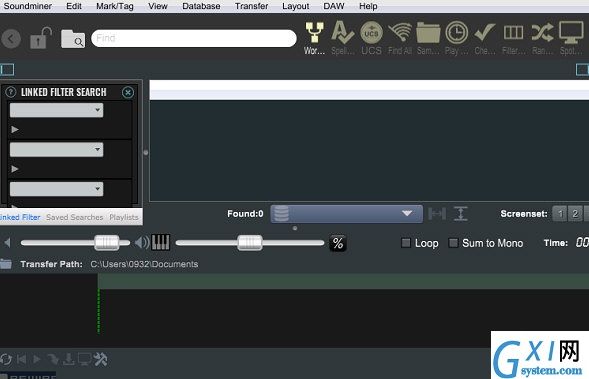Click the loop refresh icon in bottom bar

click(6, 359)
